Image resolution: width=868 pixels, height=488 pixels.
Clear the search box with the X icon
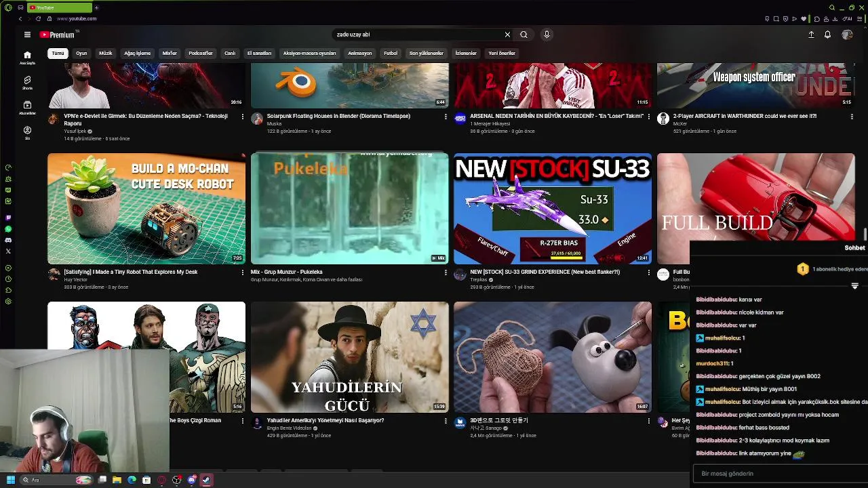pos(507,35)
